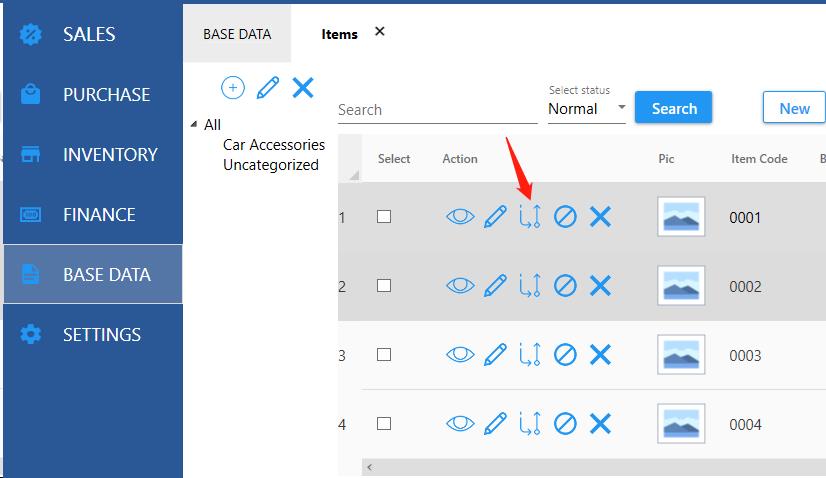
Task: Disable item 0003 using ban icon
Action: point(565,355)
